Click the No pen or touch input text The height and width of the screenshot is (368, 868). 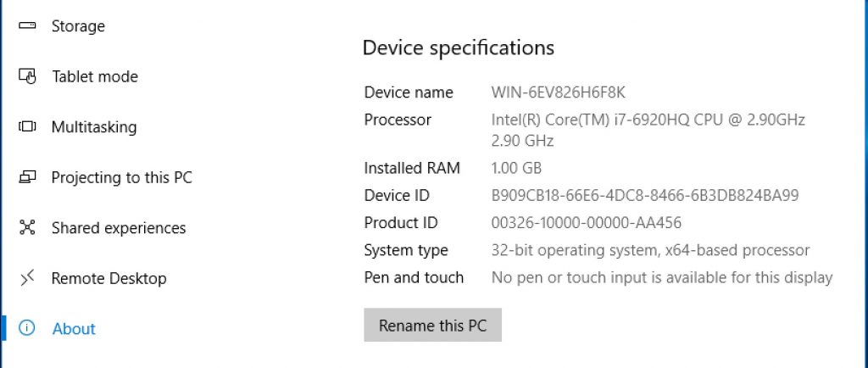pos(662,277)
